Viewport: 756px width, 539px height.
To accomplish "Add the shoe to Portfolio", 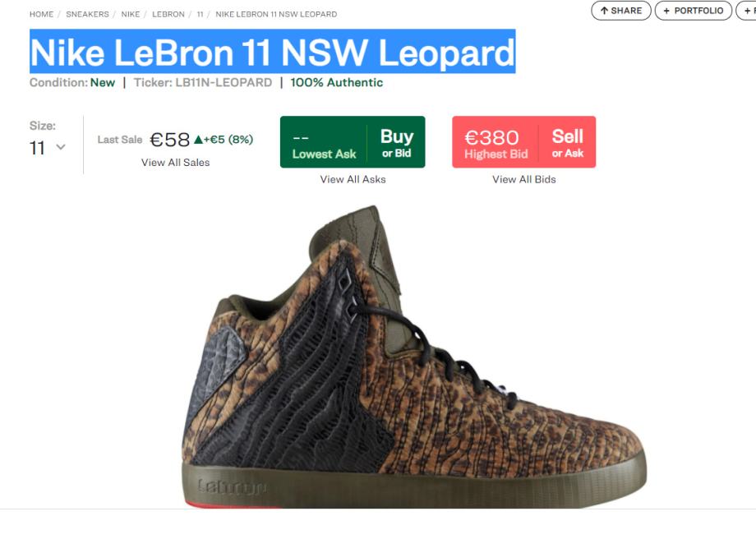I will (x=694, y=11).
